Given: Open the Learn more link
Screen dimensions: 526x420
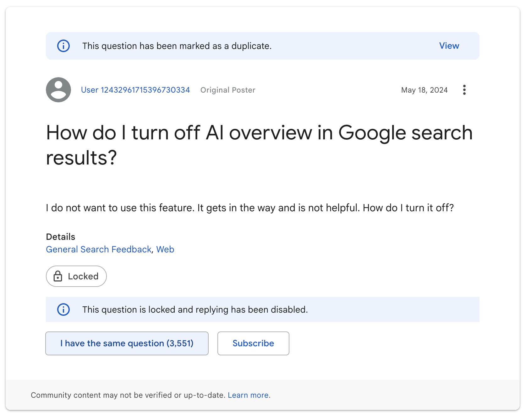Looking at the screenshot, I should tap(248, 395).
